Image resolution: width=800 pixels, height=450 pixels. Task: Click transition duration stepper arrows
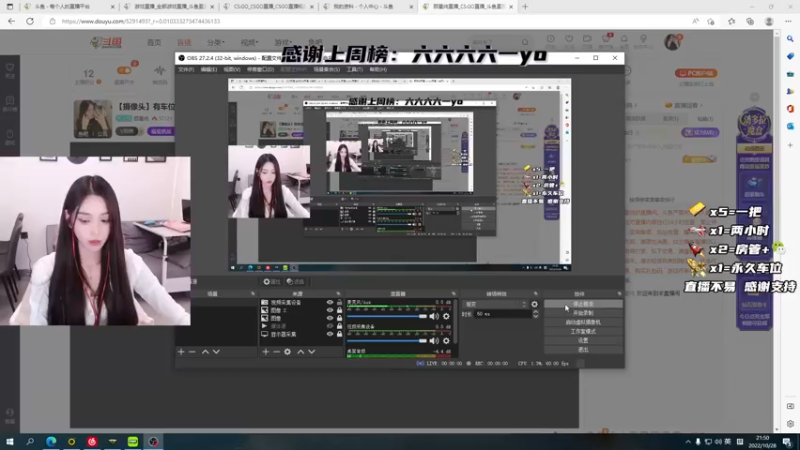pos(535,314)
